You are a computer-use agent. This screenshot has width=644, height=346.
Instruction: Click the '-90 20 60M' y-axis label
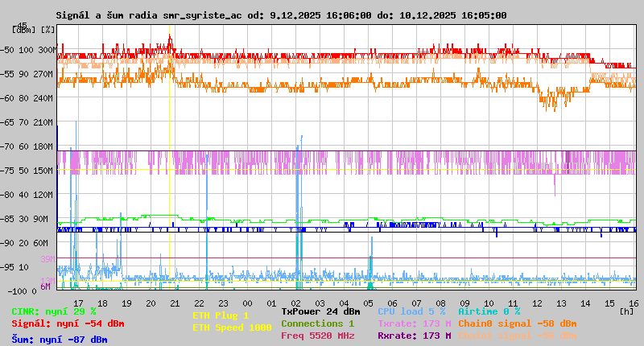click(x=24, y=243)
